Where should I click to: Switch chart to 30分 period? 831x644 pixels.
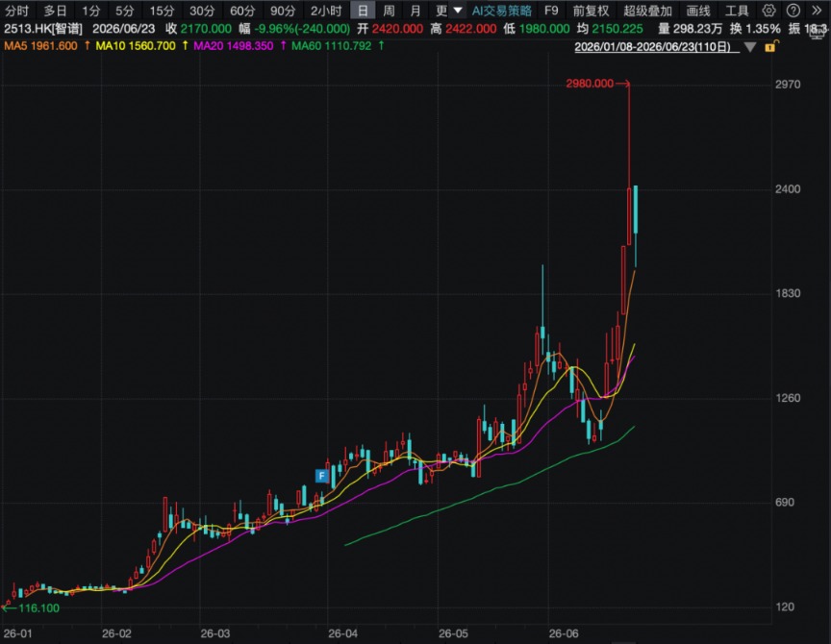pyautogui.click(x=202, y=11)
